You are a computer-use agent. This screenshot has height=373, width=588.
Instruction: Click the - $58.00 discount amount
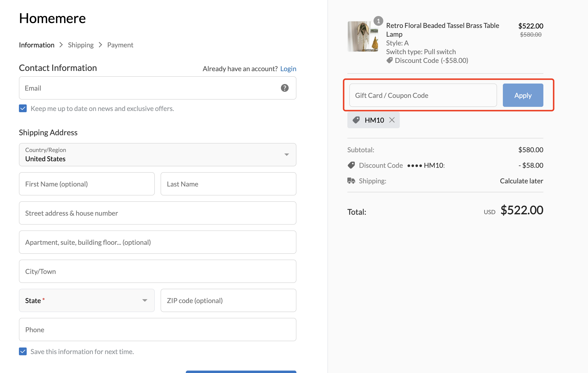tap(531, 165)
